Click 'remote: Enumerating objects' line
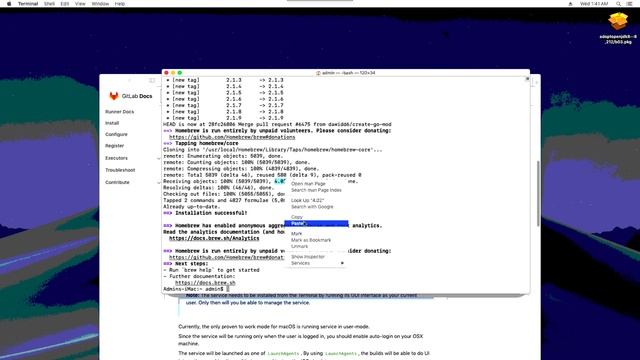The width and height of the screenshot is (640, 360). (x=223, y=156)
